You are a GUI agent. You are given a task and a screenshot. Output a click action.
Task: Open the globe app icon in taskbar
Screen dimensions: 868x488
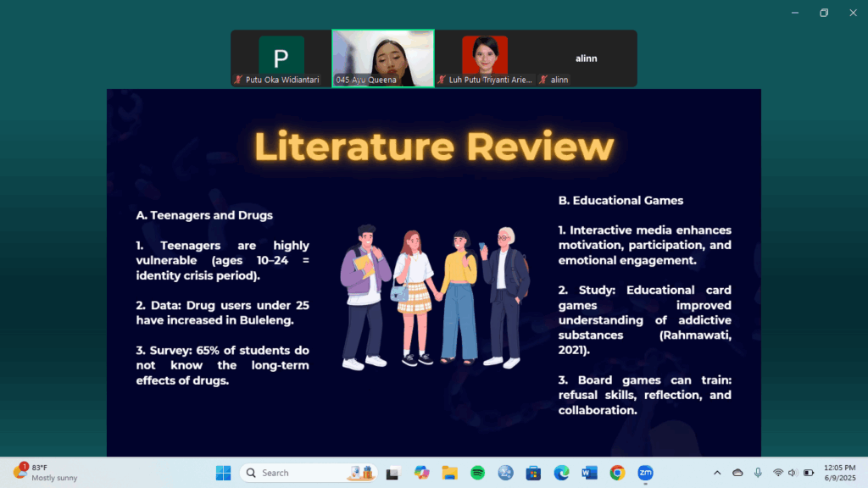[x=505, y=473]
